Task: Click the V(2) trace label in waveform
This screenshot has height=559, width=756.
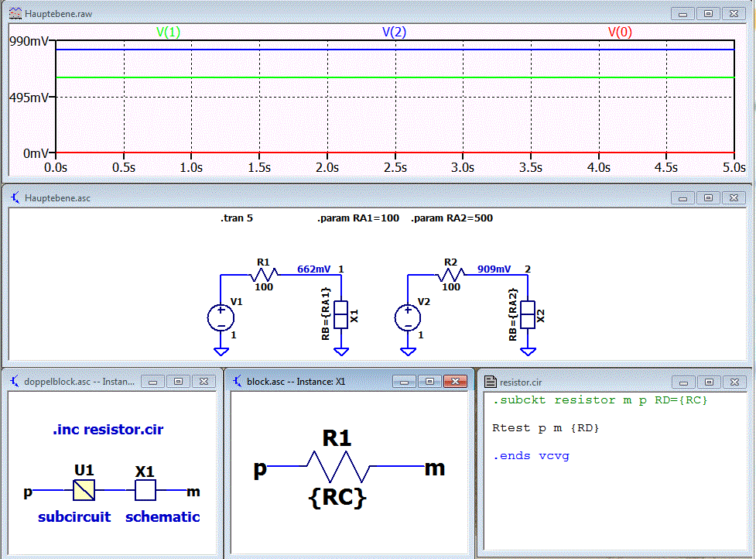Action: pyautogui.click(x=394, y=32)
